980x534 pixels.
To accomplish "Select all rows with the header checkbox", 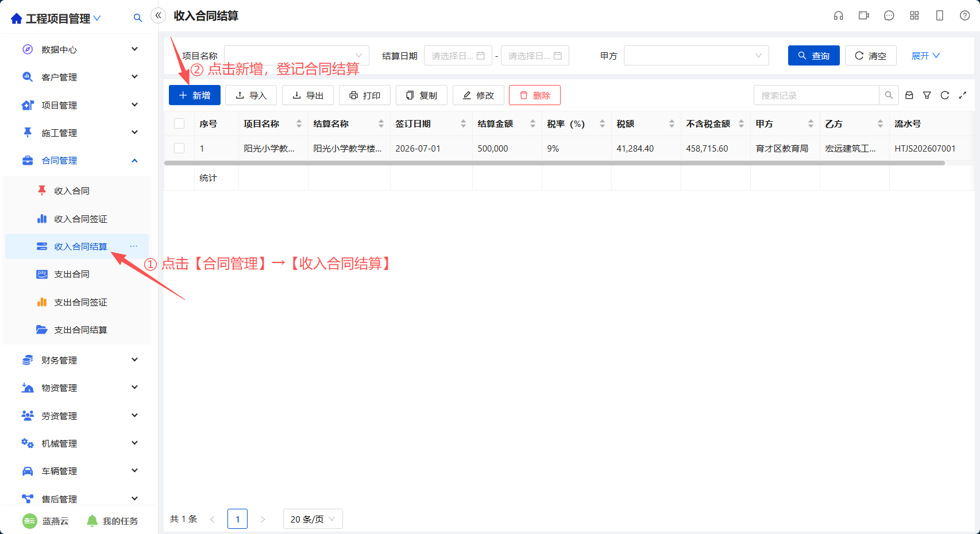I will (x=179, y=123).
